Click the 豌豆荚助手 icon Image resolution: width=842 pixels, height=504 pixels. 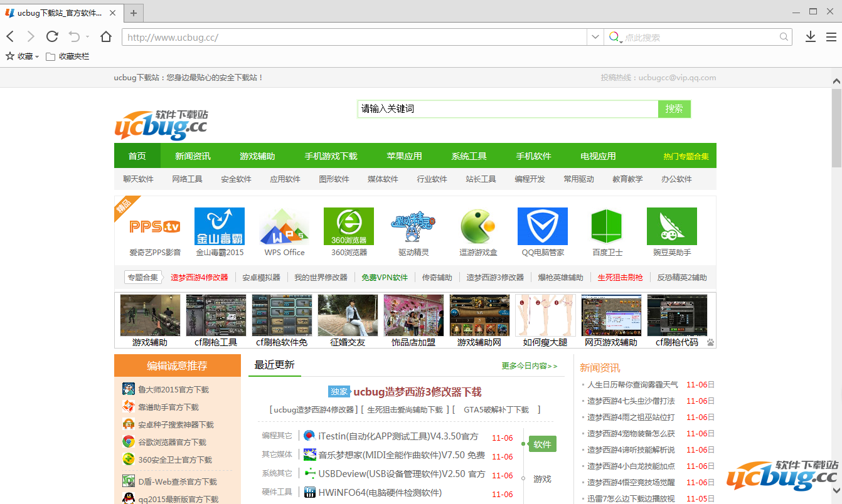coord(671,226)
